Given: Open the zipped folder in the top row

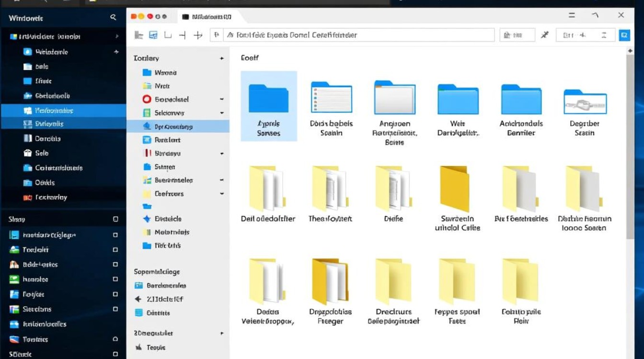Looking at the screenshot, I should coord(585,102).
